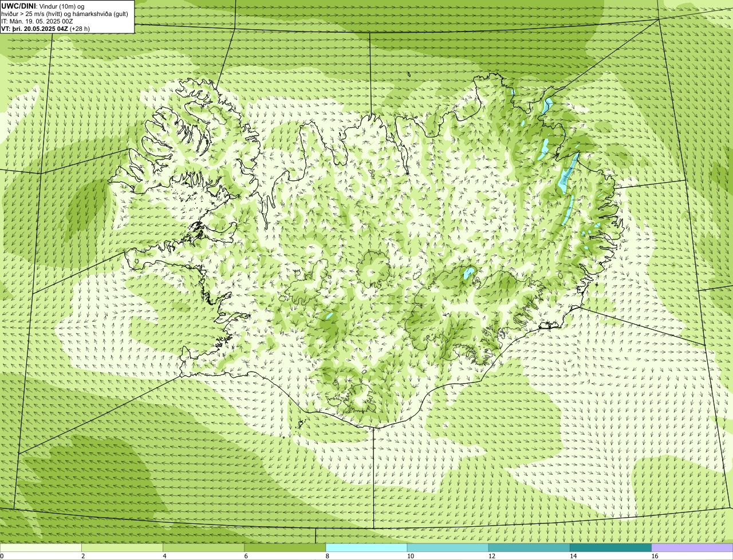Click the legend scale label "8"
Viewport: 733px width, 560px height.
coord(328,556)
